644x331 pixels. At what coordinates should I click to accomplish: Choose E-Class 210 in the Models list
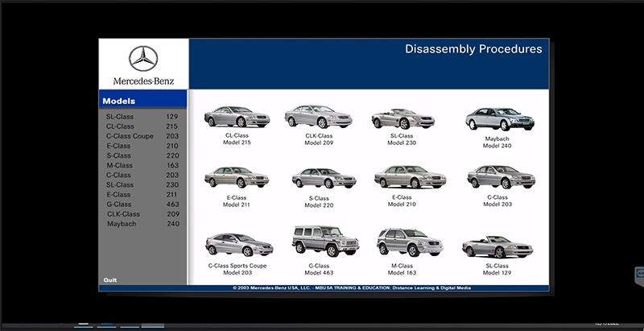[142, 146]
